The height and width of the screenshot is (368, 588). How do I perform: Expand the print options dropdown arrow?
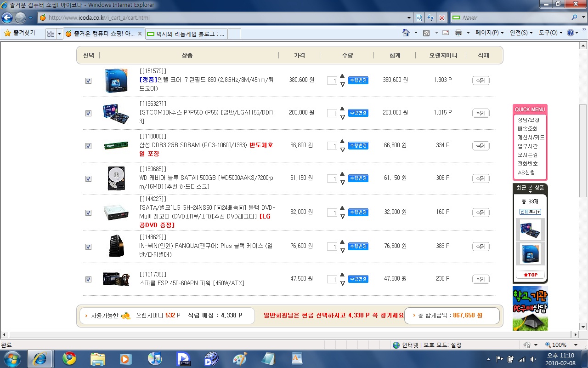pyautogui.click(x=468, y=33)
